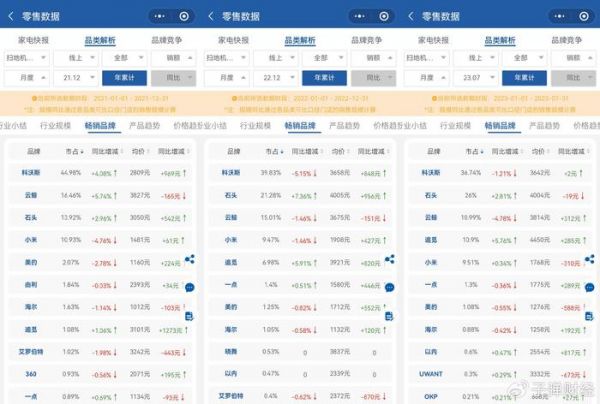Open the 23.07 date dropdown
Viewport: 600px width, 404px height.
[476, 77]
